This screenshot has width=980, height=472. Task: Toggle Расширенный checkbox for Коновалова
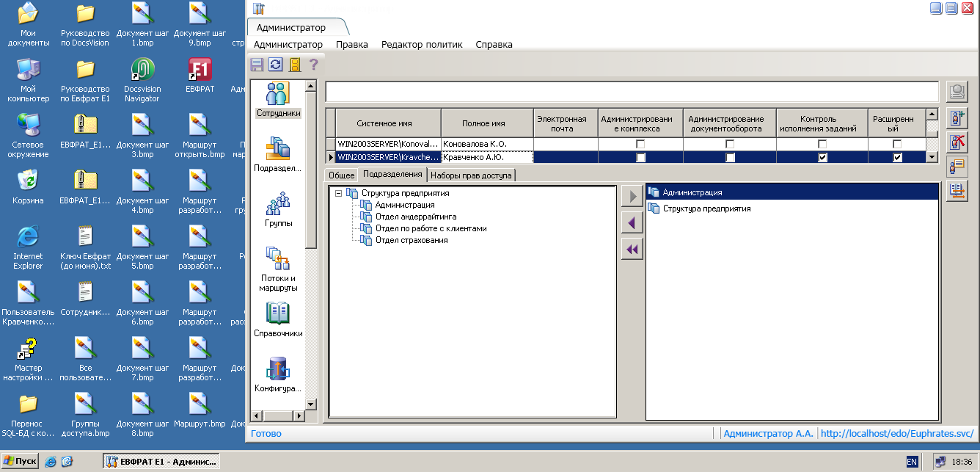897,144
